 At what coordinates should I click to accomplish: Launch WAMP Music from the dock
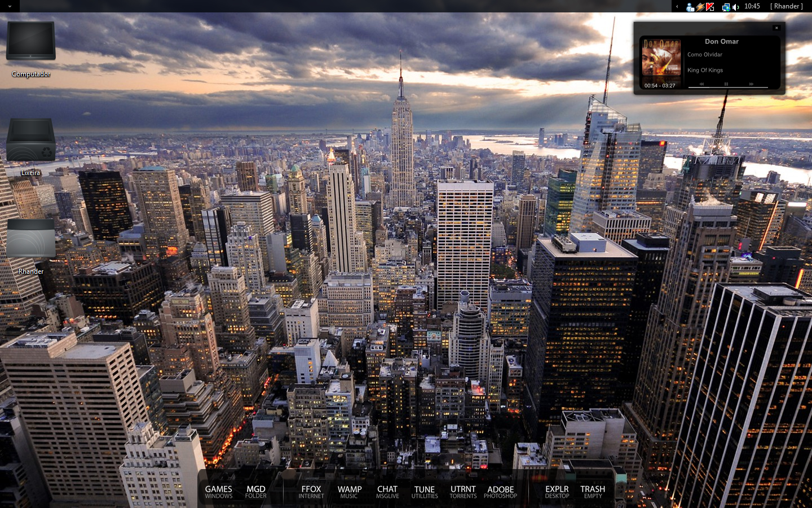(x=350, y=492)
